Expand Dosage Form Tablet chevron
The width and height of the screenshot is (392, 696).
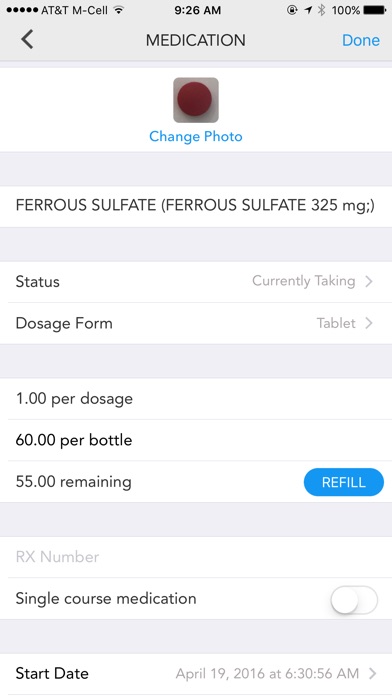tap(368, 323)
